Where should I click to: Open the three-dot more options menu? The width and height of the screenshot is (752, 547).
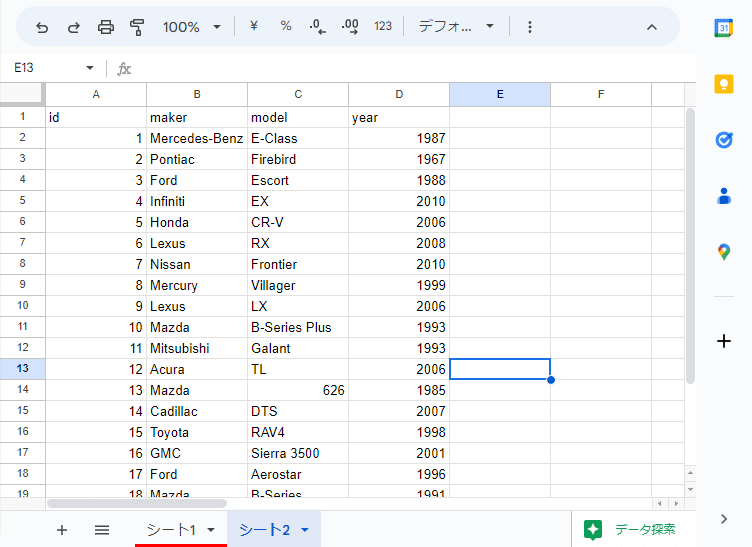coord(529,27)
